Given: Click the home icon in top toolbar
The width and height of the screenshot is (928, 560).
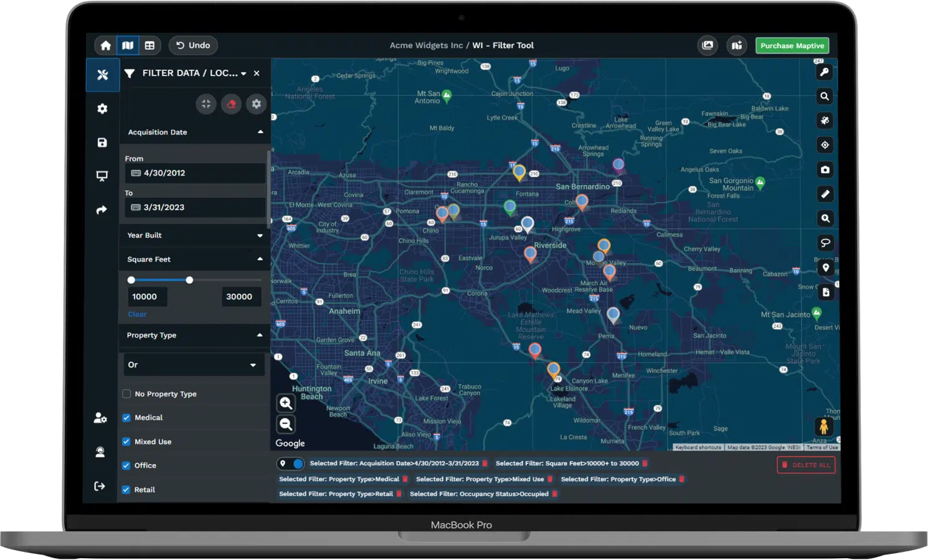Looking at the screenshot, I should pyautogui.click(x=106, y=45).
